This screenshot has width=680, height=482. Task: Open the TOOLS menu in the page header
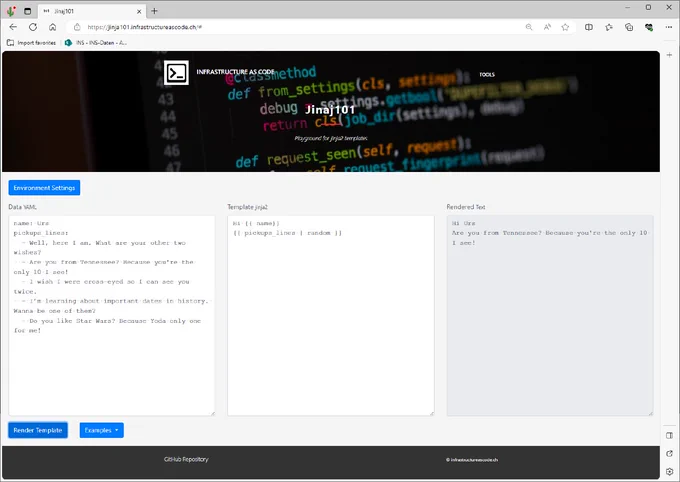(487, 75)
